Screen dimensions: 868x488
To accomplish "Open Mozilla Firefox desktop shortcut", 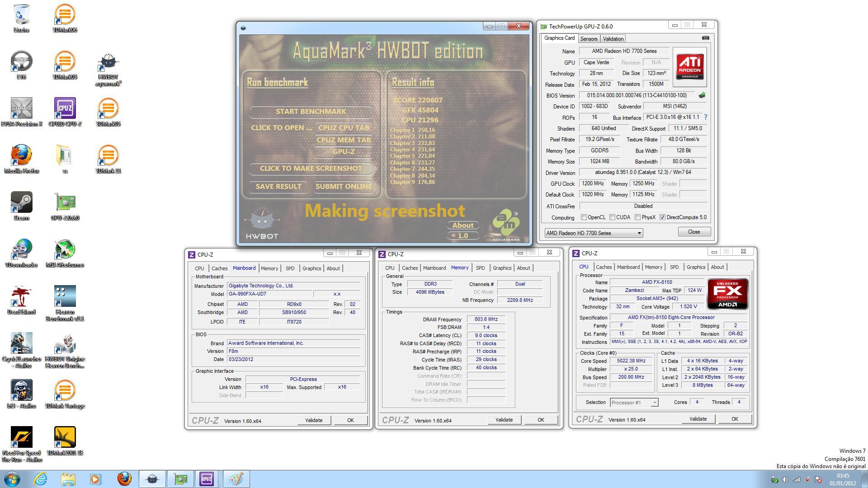I will coord(21,160).
